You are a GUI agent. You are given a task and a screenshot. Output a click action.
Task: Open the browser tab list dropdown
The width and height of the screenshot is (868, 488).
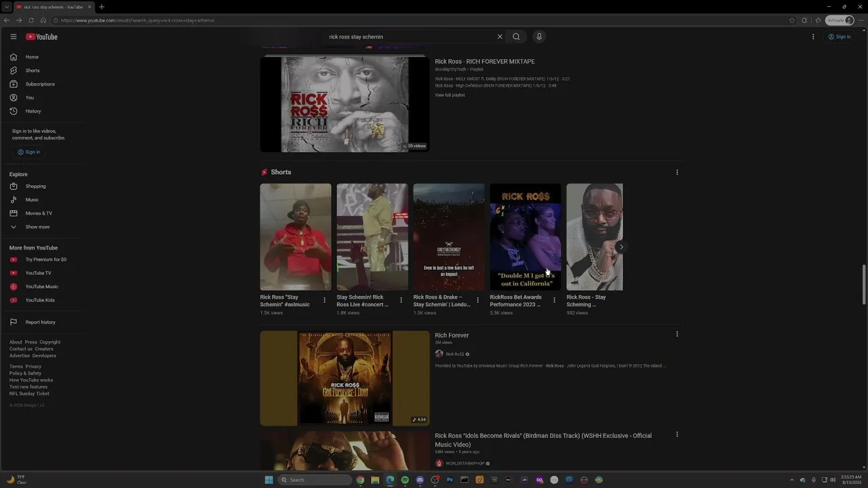7,7
